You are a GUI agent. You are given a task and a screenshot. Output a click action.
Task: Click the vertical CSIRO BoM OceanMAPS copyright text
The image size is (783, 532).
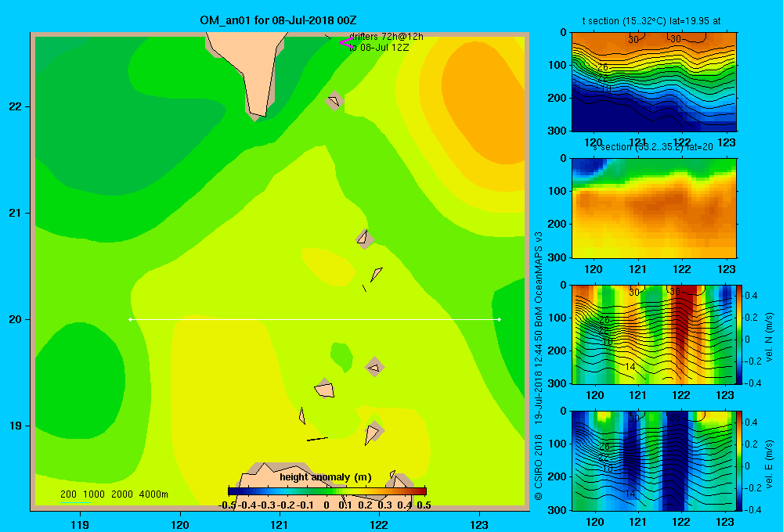(539, 365)
